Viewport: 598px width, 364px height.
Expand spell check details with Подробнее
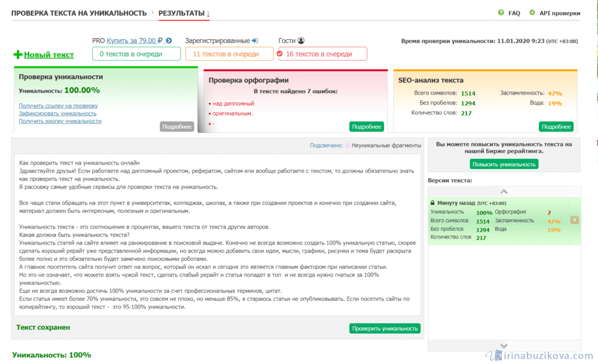366,127
